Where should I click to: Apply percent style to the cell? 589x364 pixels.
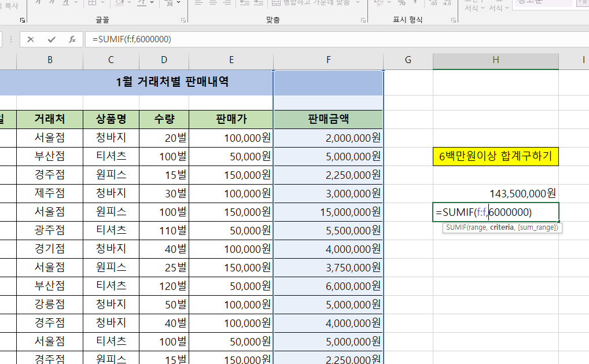click(x=402, y=3)
